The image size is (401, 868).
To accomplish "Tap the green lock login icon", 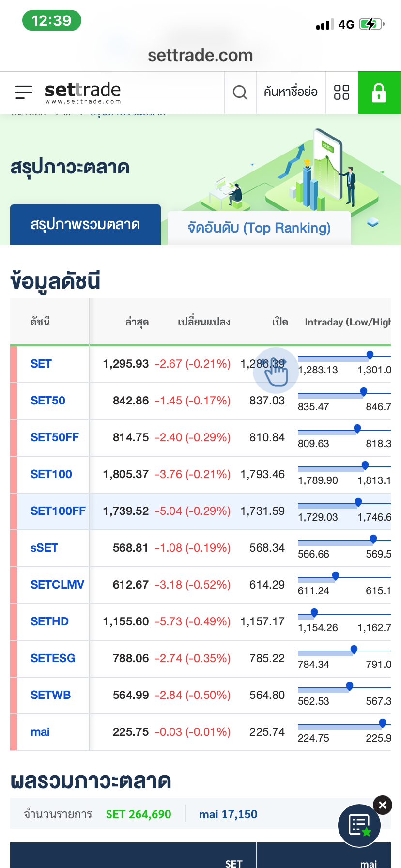I will (379, 92).
